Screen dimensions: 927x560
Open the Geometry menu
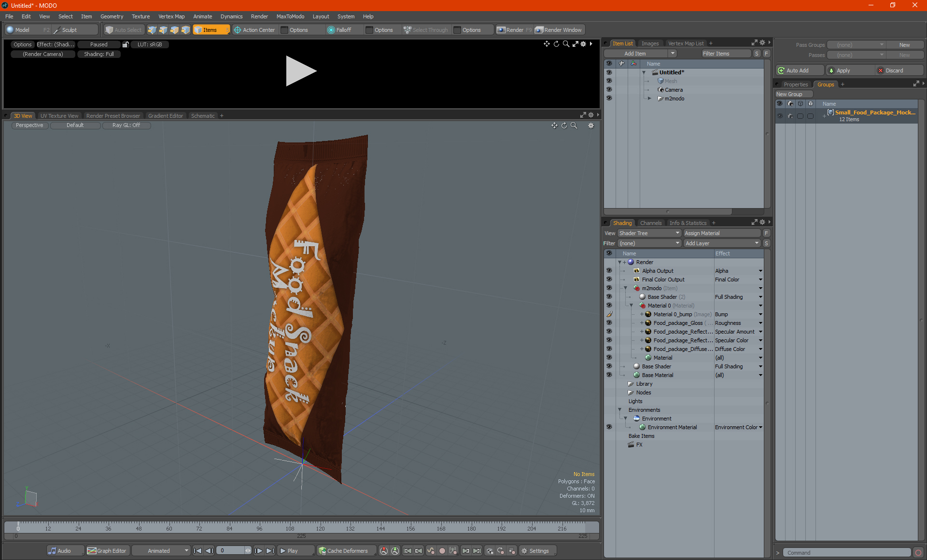(x=112, y=16)
